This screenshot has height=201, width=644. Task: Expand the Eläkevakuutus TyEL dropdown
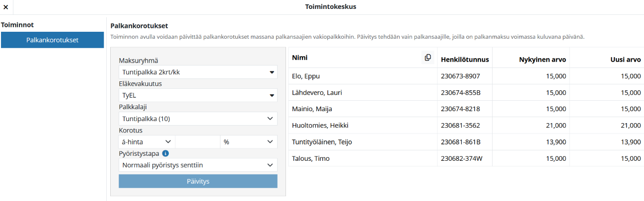198,95
